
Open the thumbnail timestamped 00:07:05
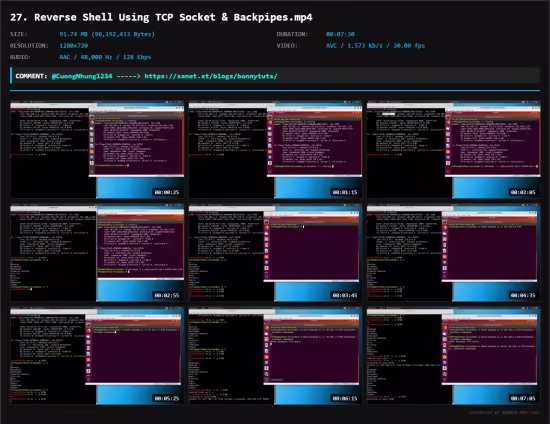point(454,356)
